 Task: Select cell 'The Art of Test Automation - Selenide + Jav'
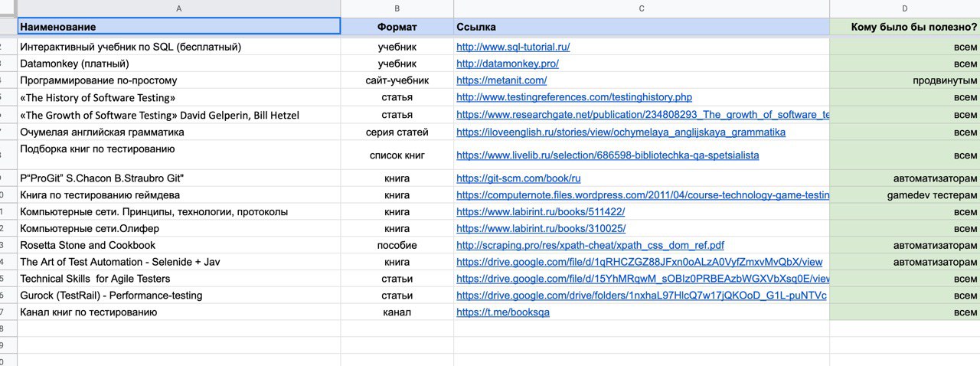[x=179, y=262]
